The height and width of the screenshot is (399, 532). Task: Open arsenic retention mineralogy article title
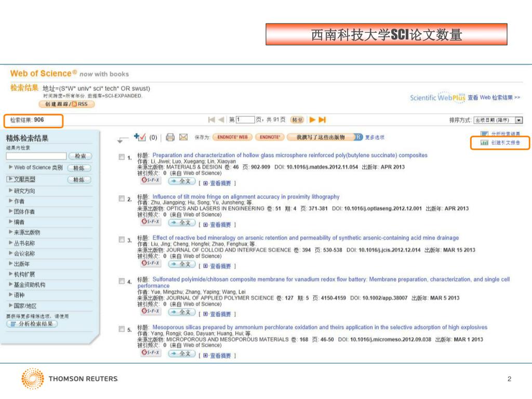pyautogui.click(x=305, y=238)
